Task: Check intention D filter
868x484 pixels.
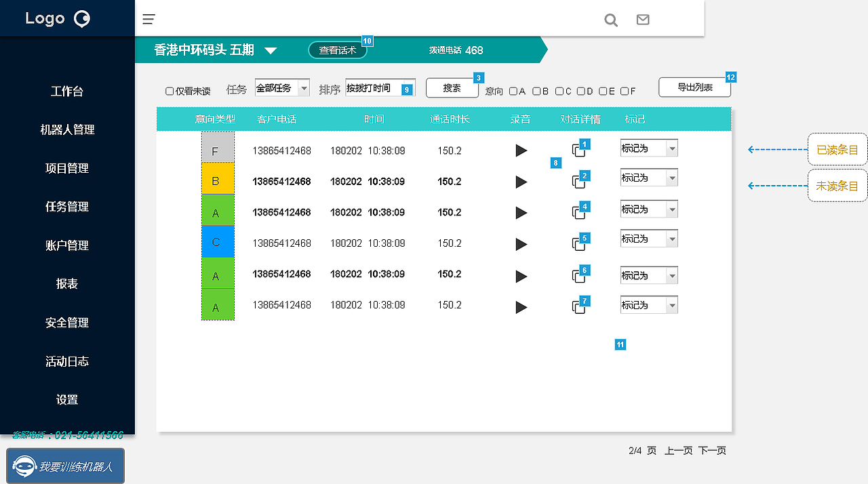Action: [581, 91]
